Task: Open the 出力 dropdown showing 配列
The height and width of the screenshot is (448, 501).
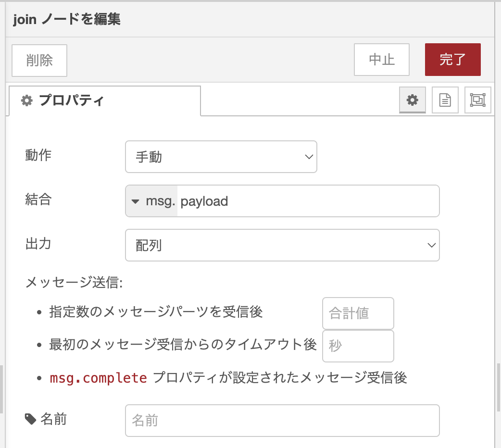Action: tap(282, 245)
